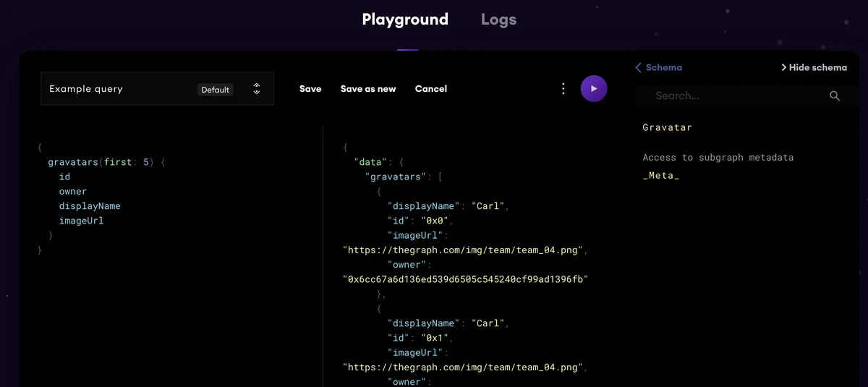Run the query with the play button
This screenshot has height=387, width=868.
pyautogui.click(x=594, y=89)
